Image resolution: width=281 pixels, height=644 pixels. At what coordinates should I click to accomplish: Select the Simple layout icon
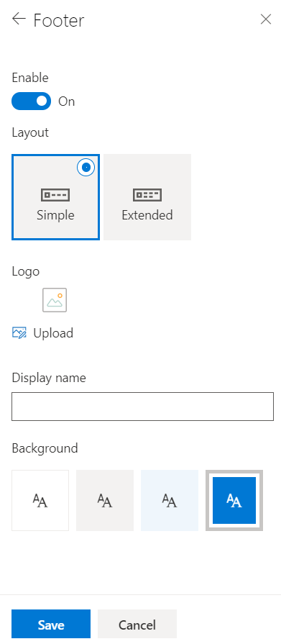[55, 195]
